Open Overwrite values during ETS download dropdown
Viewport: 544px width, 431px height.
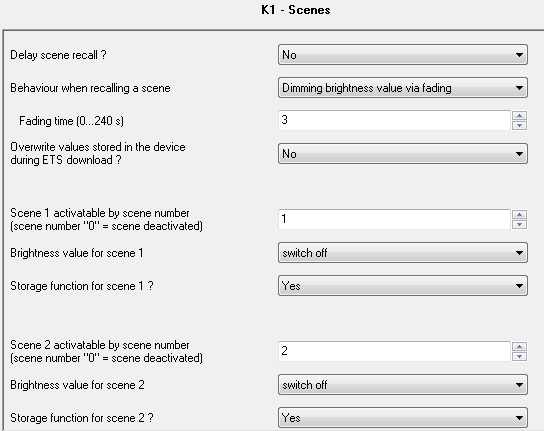click(403, 154)
